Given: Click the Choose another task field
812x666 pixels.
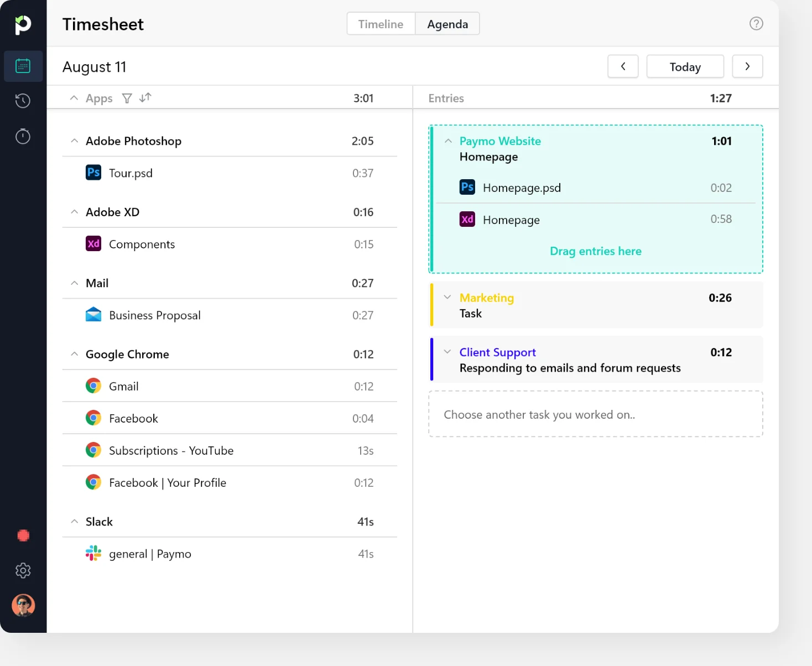Looking at the screenshot, I should (596, 414).
